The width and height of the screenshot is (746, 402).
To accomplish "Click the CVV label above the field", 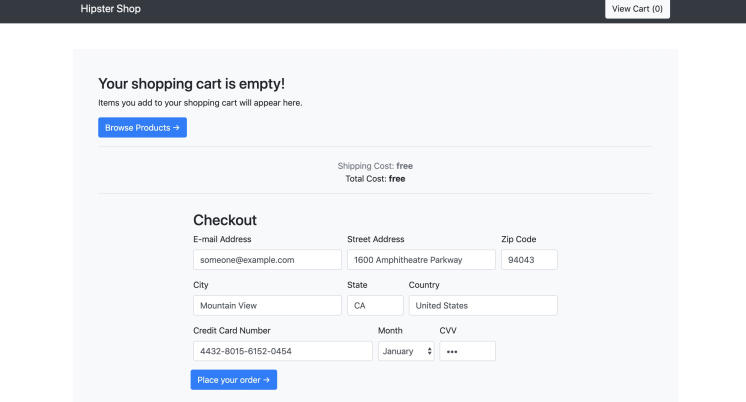I will pos(448,330).
